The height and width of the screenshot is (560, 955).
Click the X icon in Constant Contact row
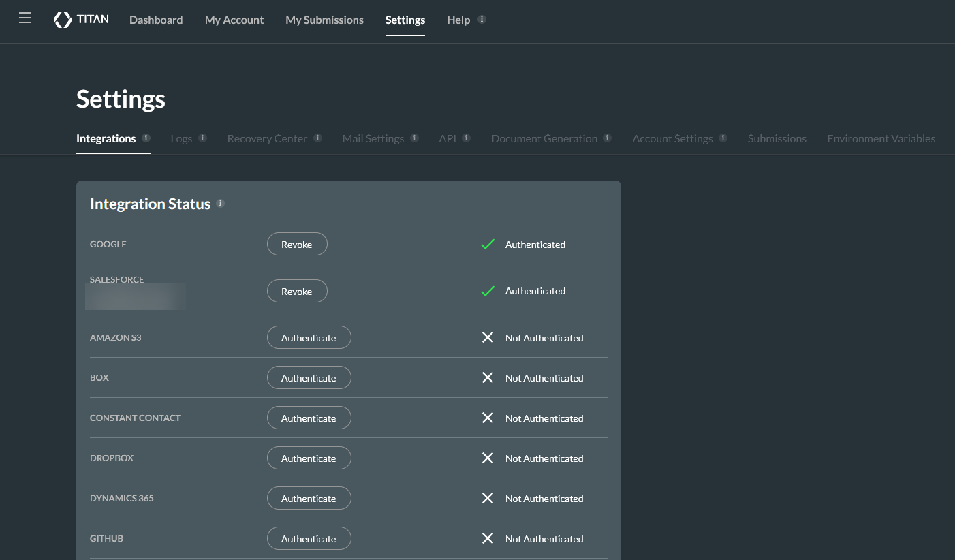click(488, 418)
